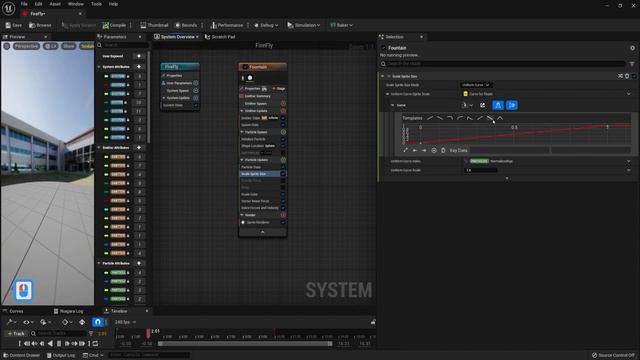Viewport: 640px width, 360px height.
Task: Apply the highlighted curve template under cursor
Action: tap(490, 118)
